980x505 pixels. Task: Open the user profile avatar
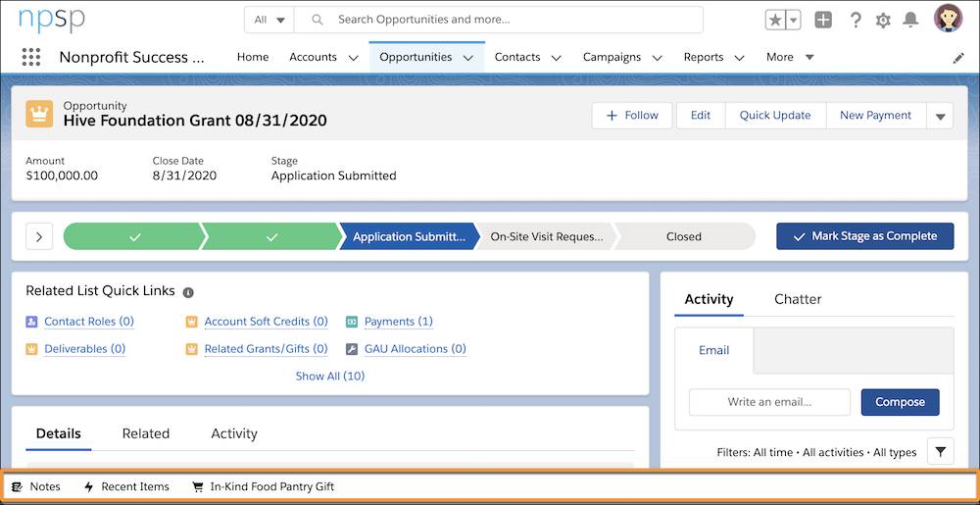948,18
